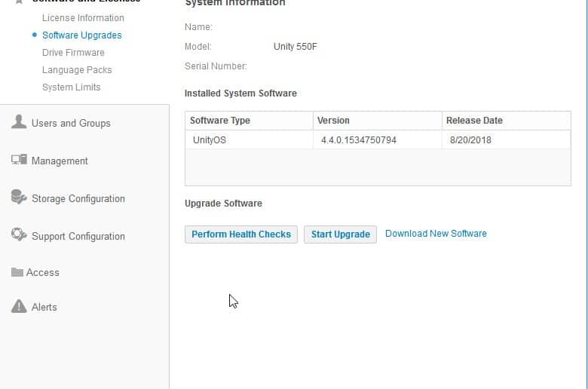588x389 pixels.
Task: Go to Language Packs
Action: [x=77, y=70]
